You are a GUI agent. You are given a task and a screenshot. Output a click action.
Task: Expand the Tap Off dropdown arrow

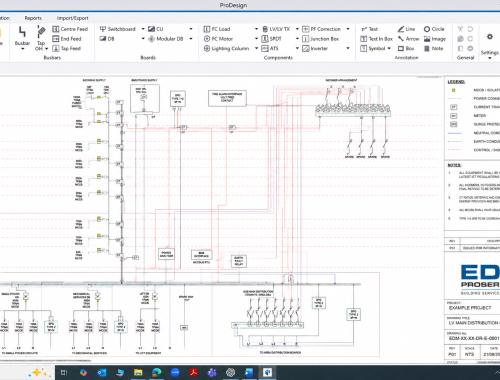(x=46, y=49)
